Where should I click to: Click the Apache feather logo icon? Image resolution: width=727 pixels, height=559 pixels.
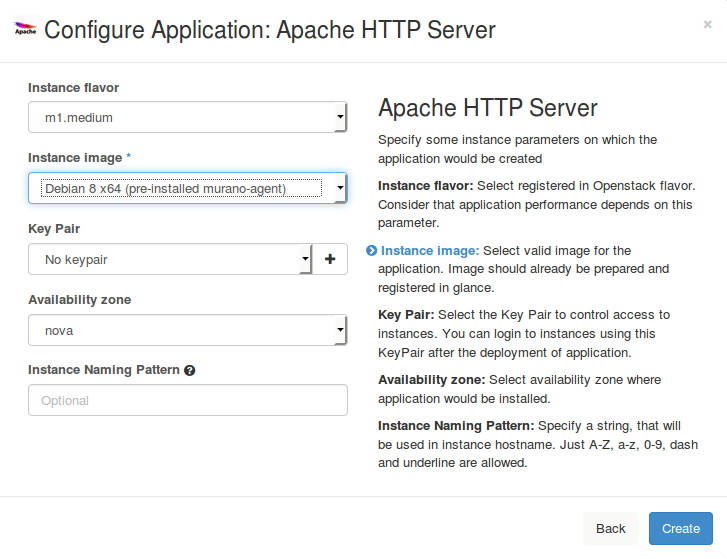tap(26, 30)
